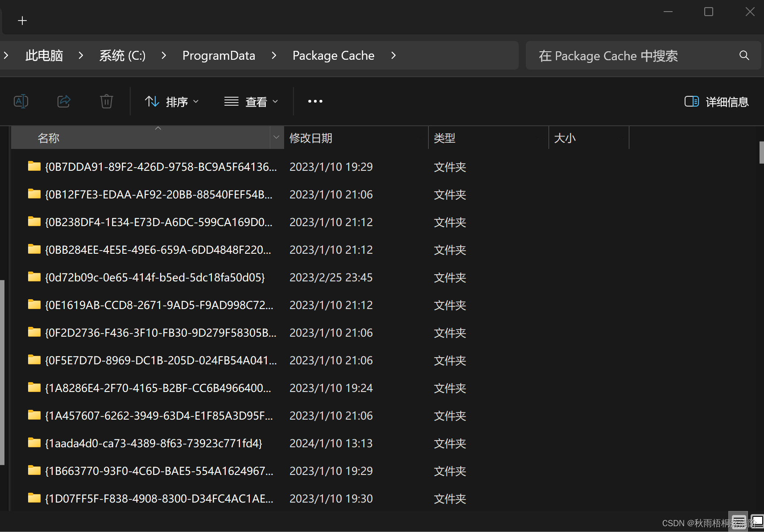Select folder {0F2D2736-F436-3F10-FB30-9D279F58305B...
Screen dimensions: 764x532
tap(161, 333)
